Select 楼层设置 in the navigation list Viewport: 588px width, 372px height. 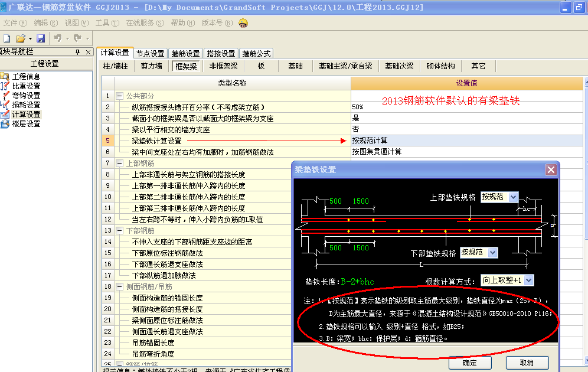point(26,124)
